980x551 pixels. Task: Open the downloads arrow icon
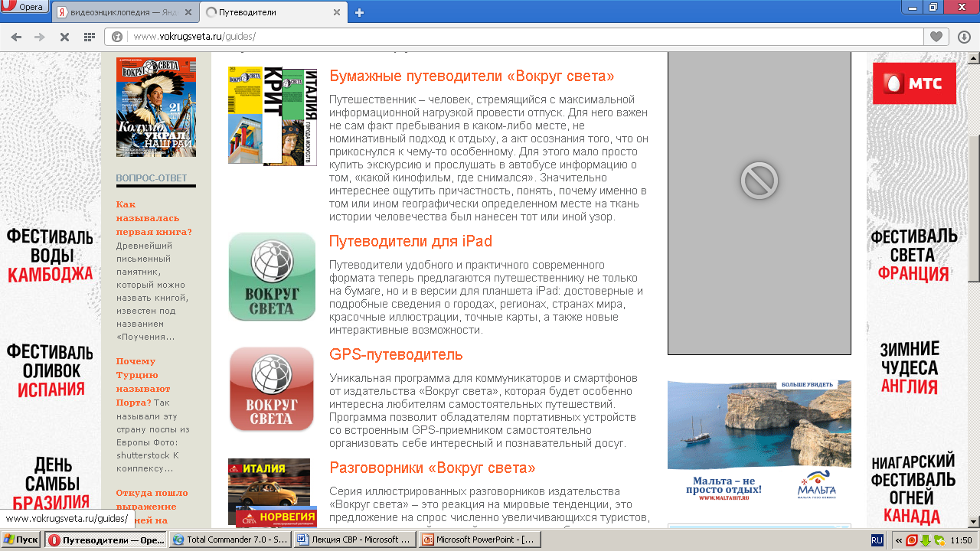point(964,37)
